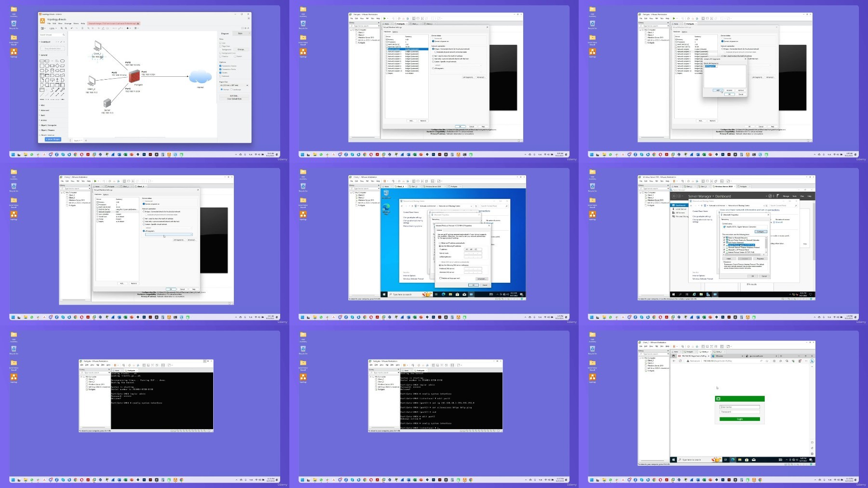The height and width of the screenshot is (488, 868).
Task: Disable Connection Arrows checkbox in draw.io
Action: pyautogui.click(x=220, y=66)
